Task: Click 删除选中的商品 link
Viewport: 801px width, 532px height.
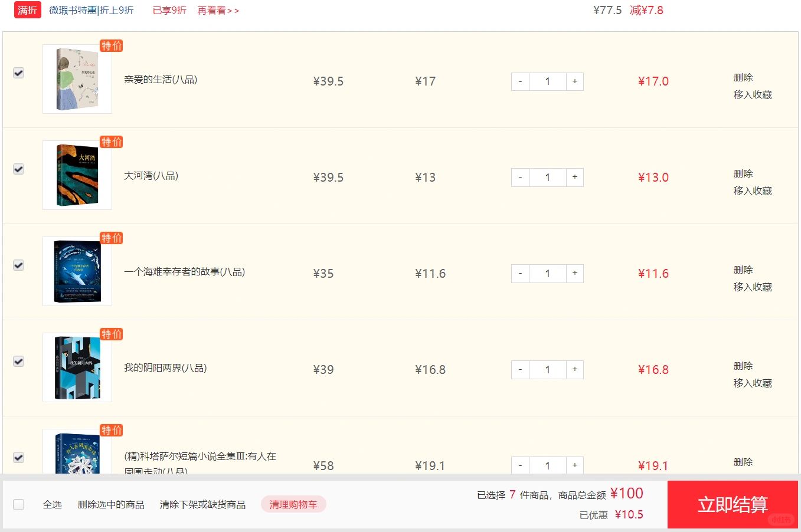Action: (x=111, y=504)
